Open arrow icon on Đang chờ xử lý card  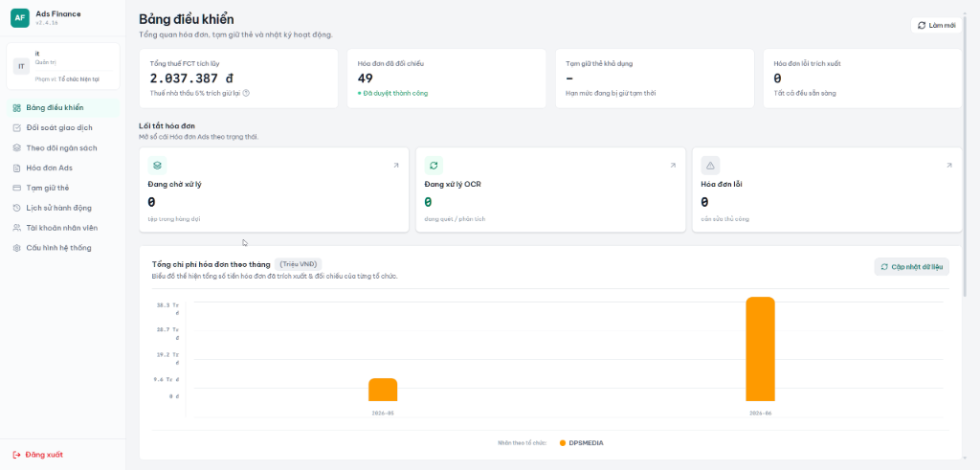coord(395,166)
